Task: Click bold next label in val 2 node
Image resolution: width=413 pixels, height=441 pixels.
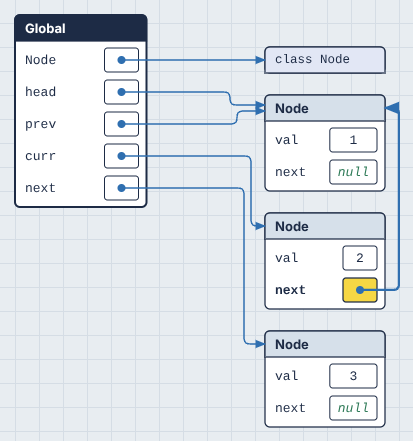Action: click(290, 290)
